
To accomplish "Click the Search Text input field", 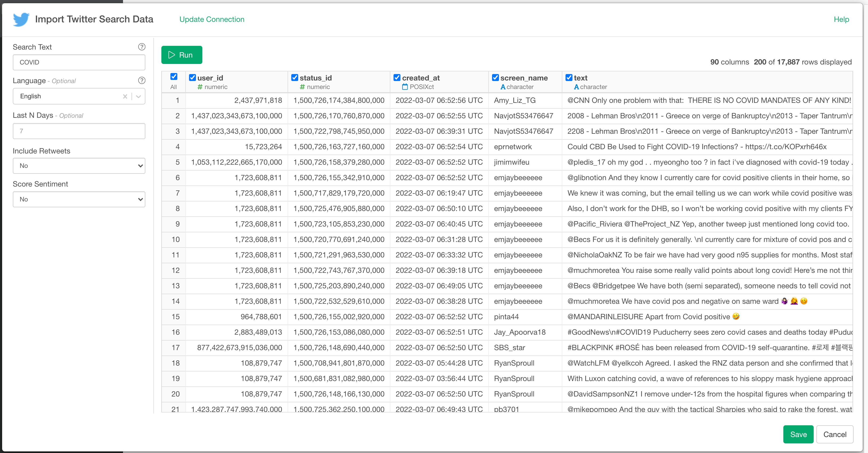I will click(79, 62).
